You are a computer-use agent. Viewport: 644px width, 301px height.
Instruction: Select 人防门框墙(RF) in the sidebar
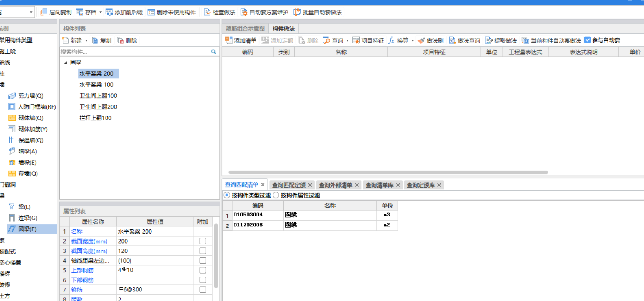click(x=37, y=107)
